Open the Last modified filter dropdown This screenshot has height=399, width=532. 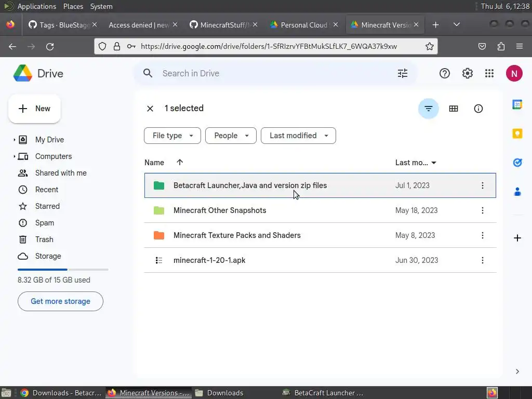[298, 136]
